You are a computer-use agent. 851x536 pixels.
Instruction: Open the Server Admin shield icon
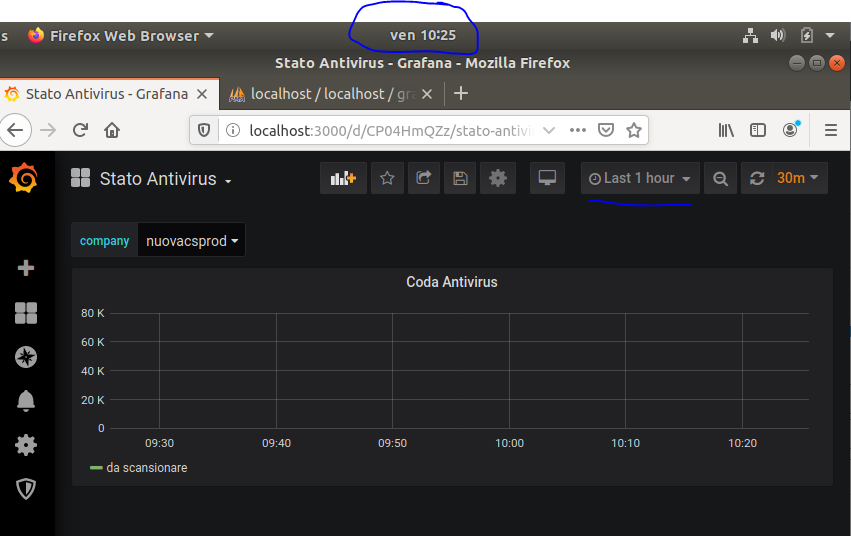coord(26,489)
